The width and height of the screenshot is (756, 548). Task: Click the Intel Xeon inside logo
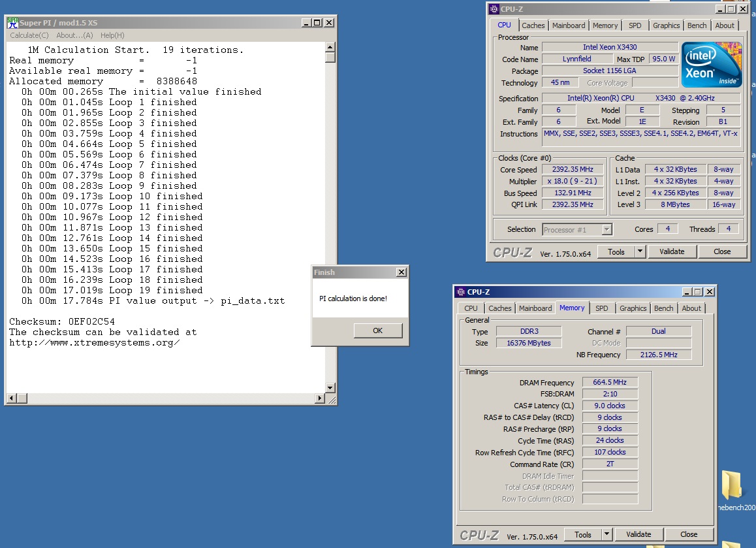[711, 65]
